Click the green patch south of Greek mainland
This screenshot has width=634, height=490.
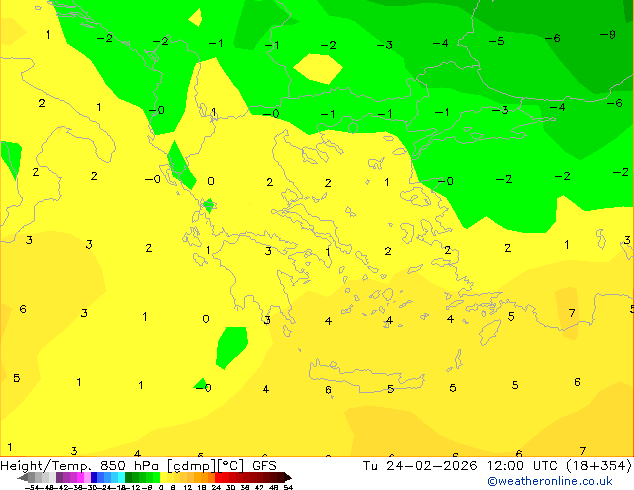(232, 348)
